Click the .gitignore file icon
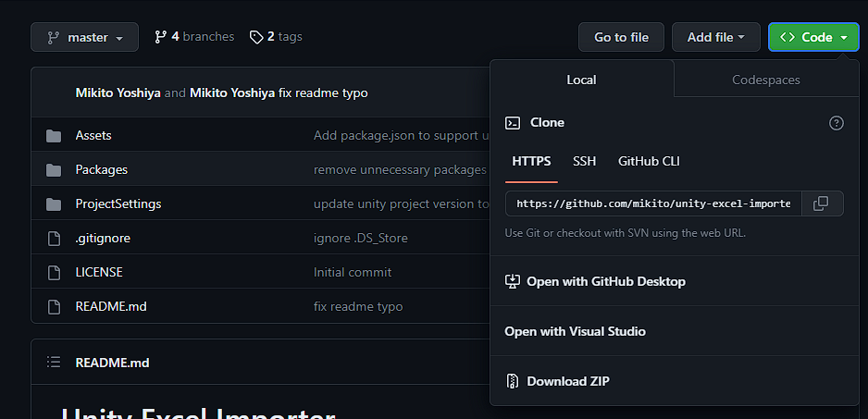Viewport: 868px width, 419px height. [54, 239]
